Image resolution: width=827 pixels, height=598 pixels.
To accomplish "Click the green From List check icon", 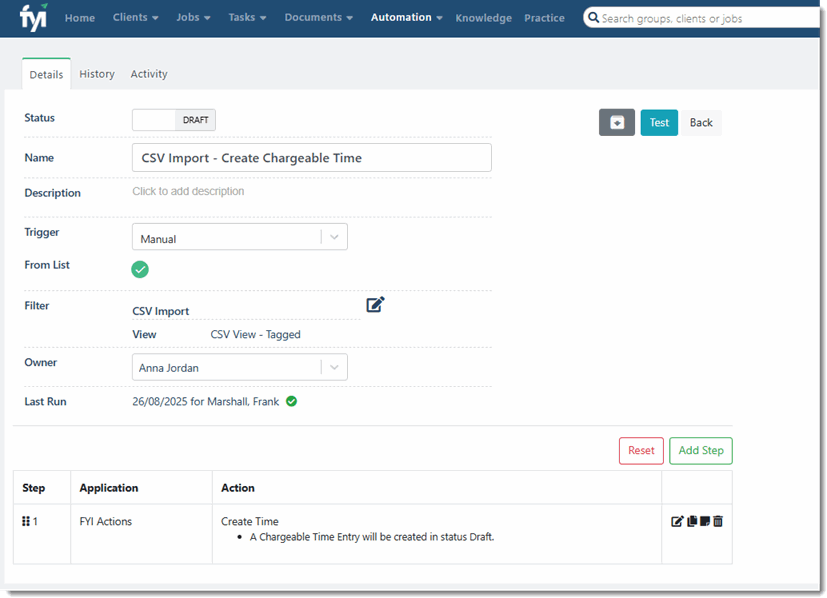I will 140,269.
